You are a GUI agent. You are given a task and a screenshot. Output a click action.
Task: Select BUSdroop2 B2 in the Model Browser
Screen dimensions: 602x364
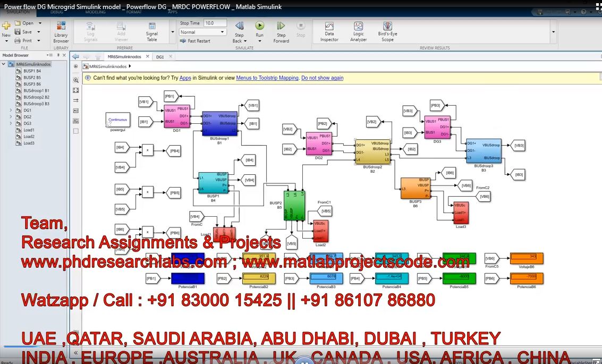[36, 97]
